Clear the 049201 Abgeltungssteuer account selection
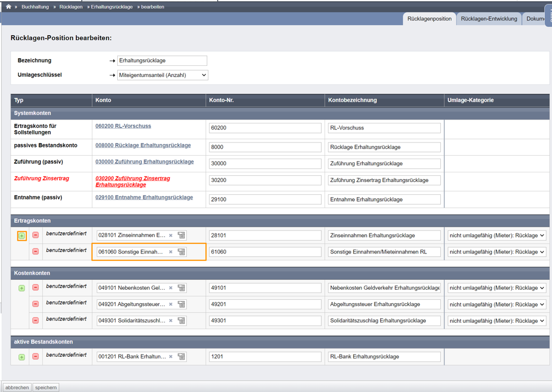Screen dimensions: 552x392 [171, 304]
